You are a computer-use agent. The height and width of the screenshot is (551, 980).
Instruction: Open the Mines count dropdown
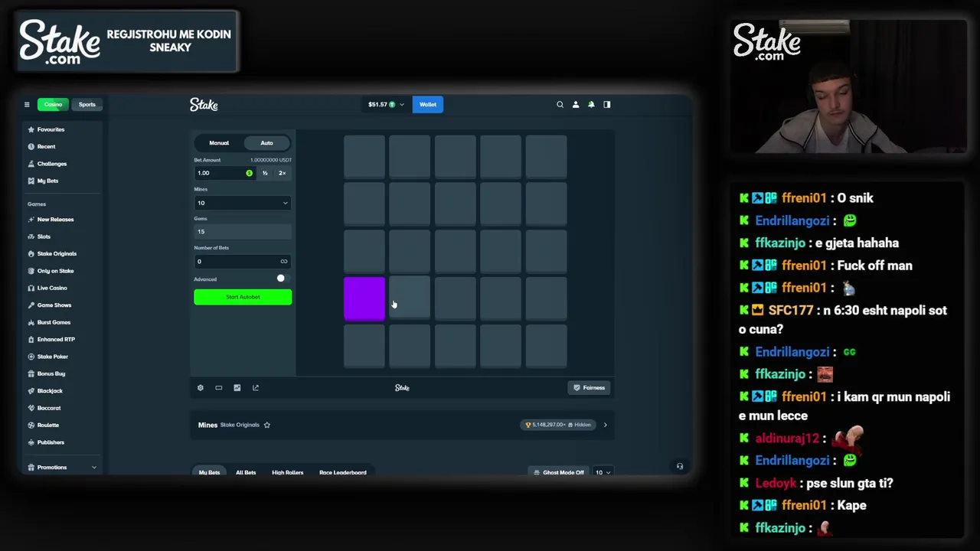[242, 203]
